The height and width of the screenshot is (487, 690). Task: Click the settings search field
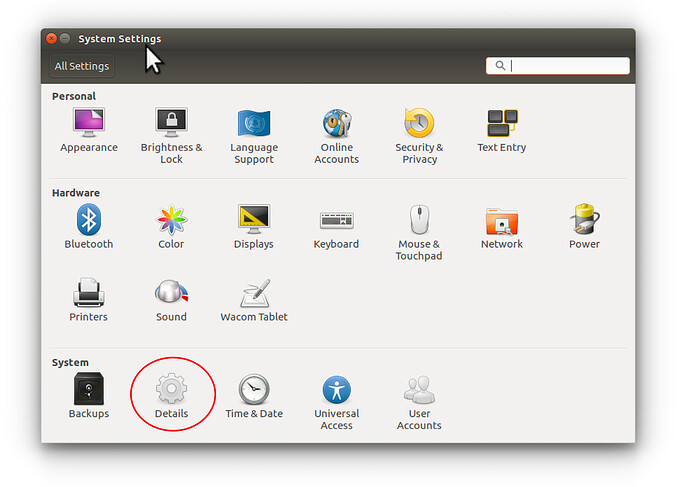click(x=558, y=66)
